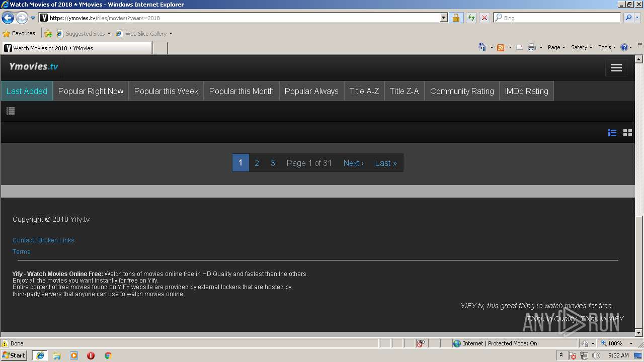This screenshot has width=644, height=362.
Task: Click the status bar popup blocker icon
Action: coord(421,343)
